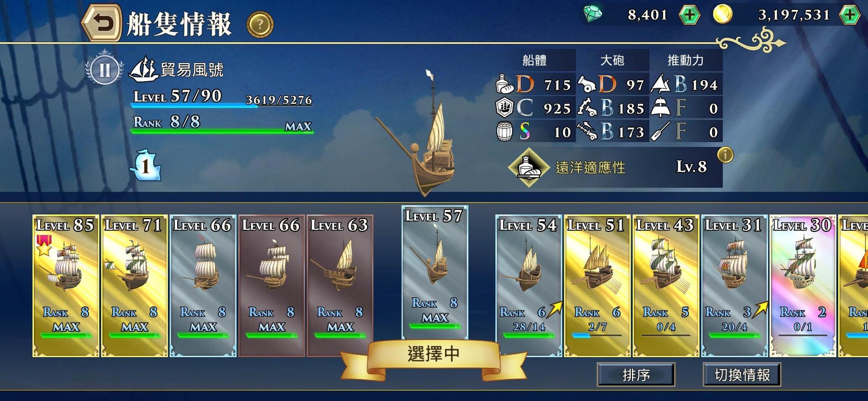This screenshot has width=868, height=401.
Task: Open the question mark help icon
Action: click(x=260, y=24)
